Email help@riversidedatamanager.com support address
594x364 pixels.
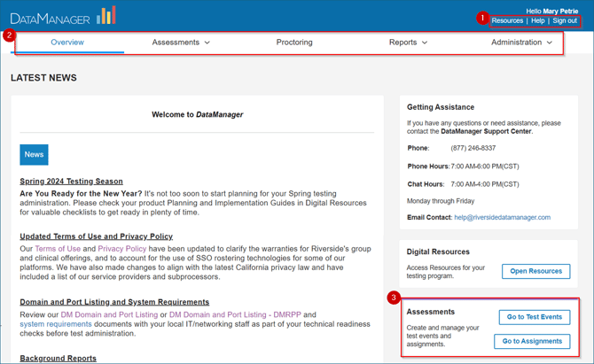point(503,217)
